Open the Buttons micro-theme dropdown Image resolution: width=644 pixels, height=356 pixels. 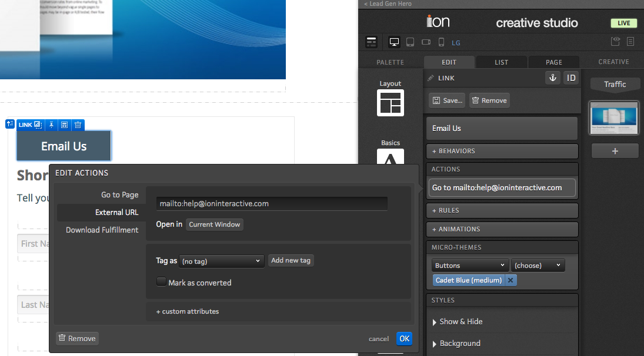point(469,266)
